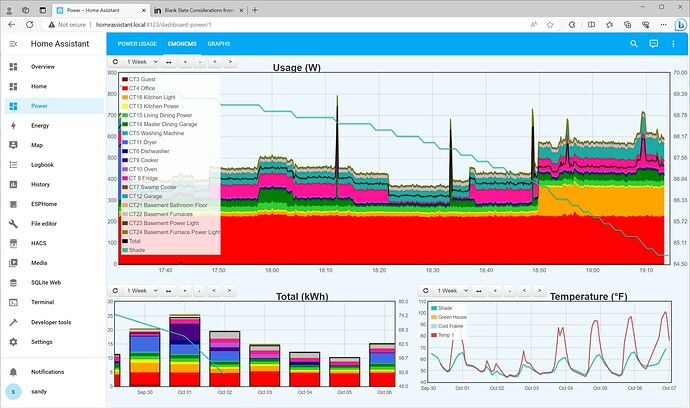Open the Map panel
Image resolution: width=690 pixels, height=408 pixels.
[x=54, y=145]
